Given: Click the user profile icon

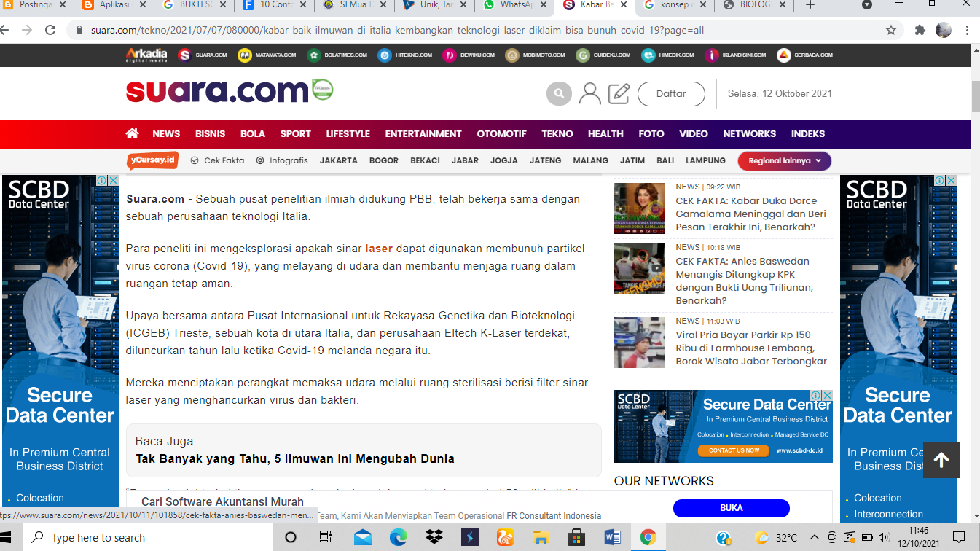Looking at the screenshot, I should pos(589,93).
